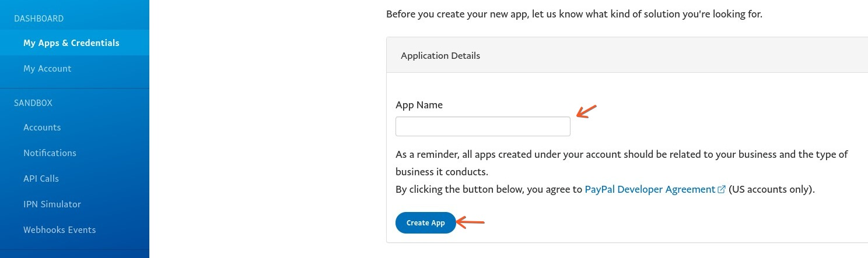The height and width of the screenshot is (258, 868).
Task: Click the SANDBOX section heading
Action: tap(33, 103)
